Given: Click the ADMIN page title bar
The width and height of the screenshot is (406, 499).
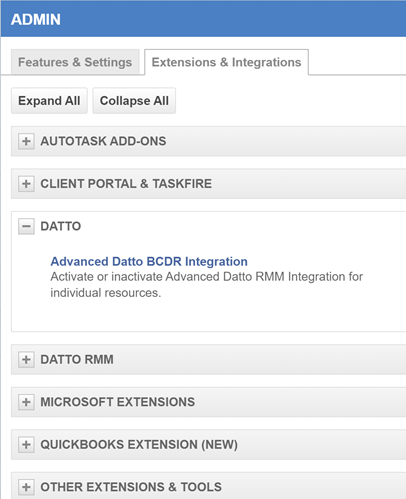Looking at the screenshot, I should [x=203, y=19].
